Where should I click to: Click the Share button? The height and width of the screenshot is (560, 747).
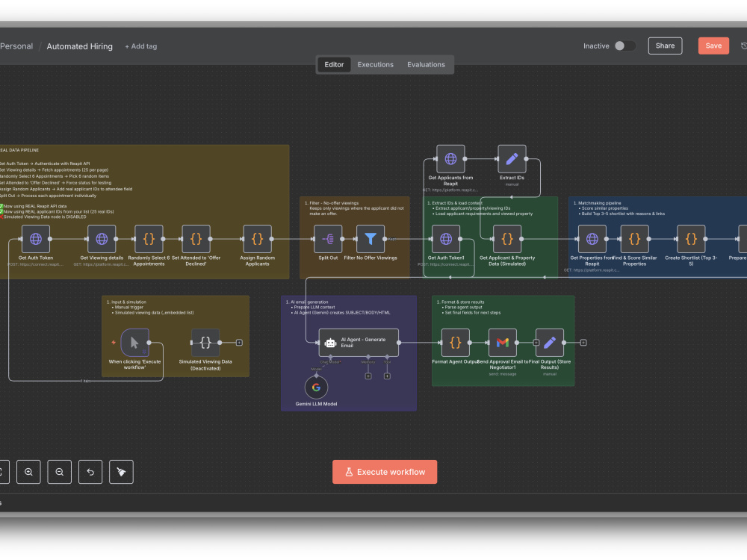point(665,46)
